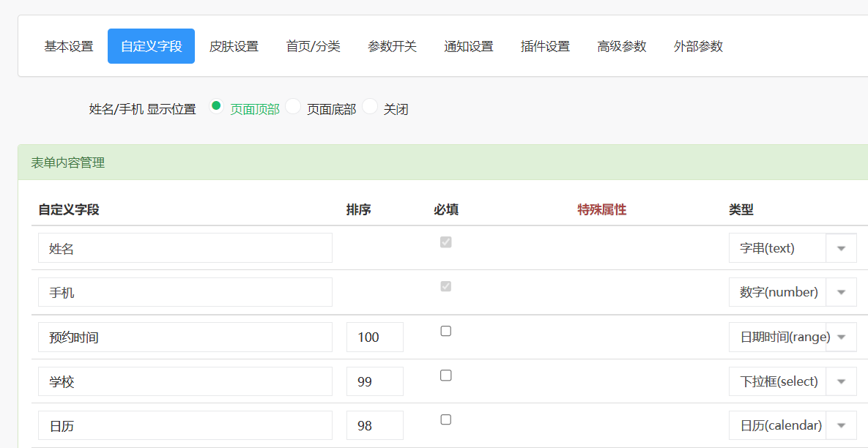Open the 日期时间(range) dropdown for 预约时间
This screenshot has height=448, width=868.
coord(841,337)
